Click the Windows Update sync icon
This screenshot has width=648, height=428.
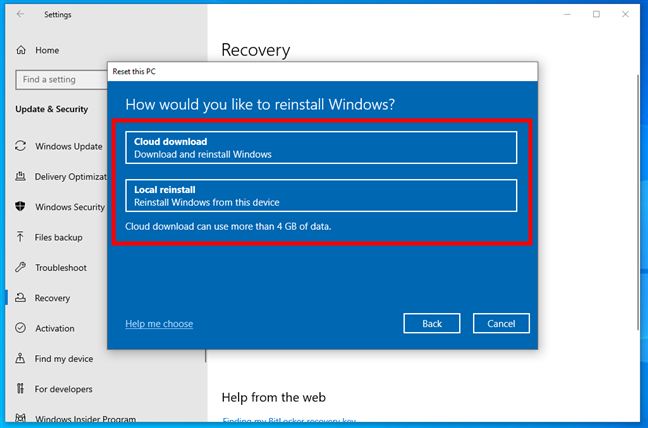(21, 146)
